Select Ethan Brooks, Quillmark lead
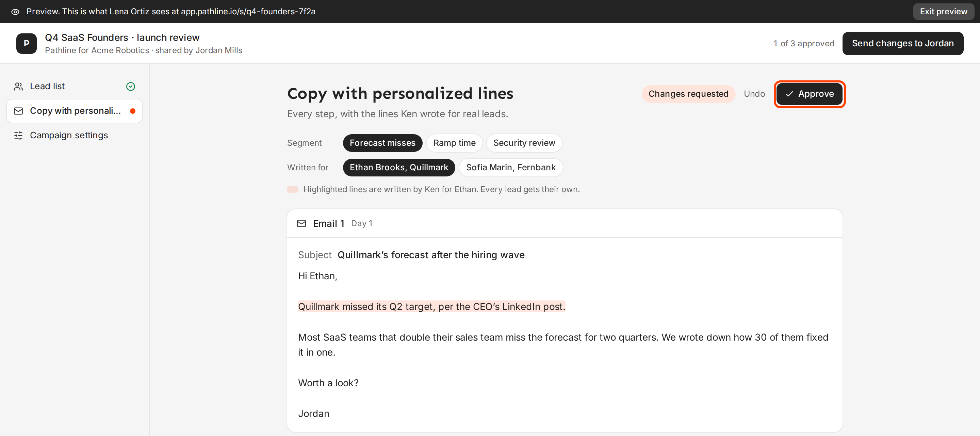 [x=399, y=167]
